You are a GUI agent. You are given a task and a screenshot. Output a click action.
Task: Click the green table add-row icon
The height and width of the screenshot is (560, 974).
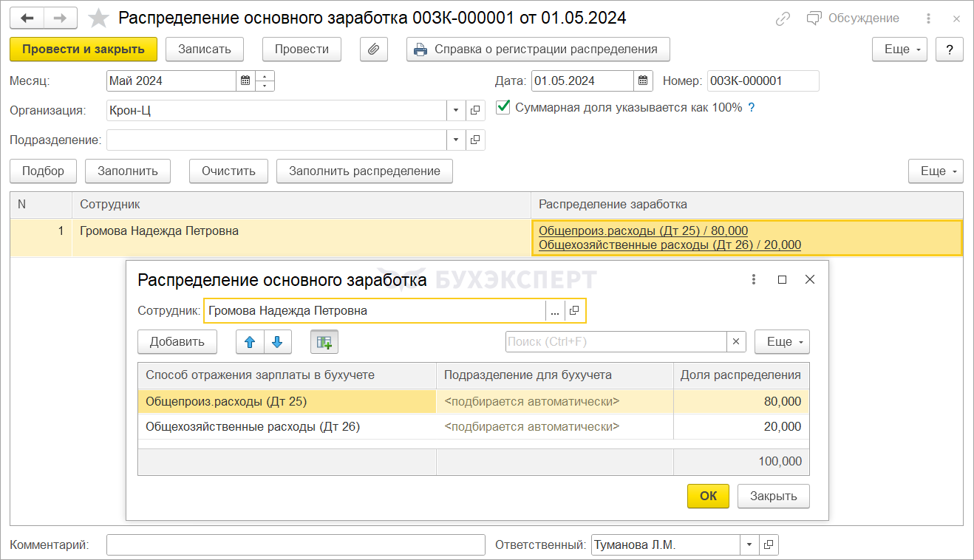tap(324, 342)
